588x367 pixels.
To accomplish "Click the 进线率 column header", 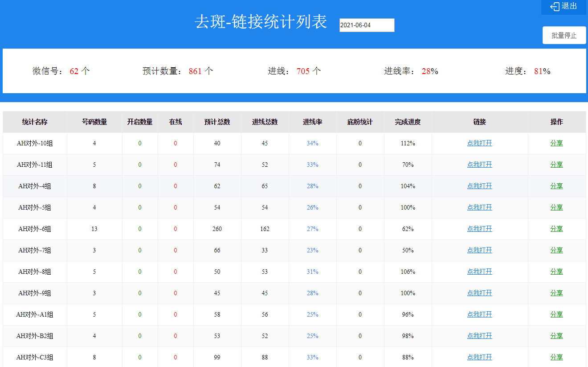I will pyautogui.click(x=313, y=122).
